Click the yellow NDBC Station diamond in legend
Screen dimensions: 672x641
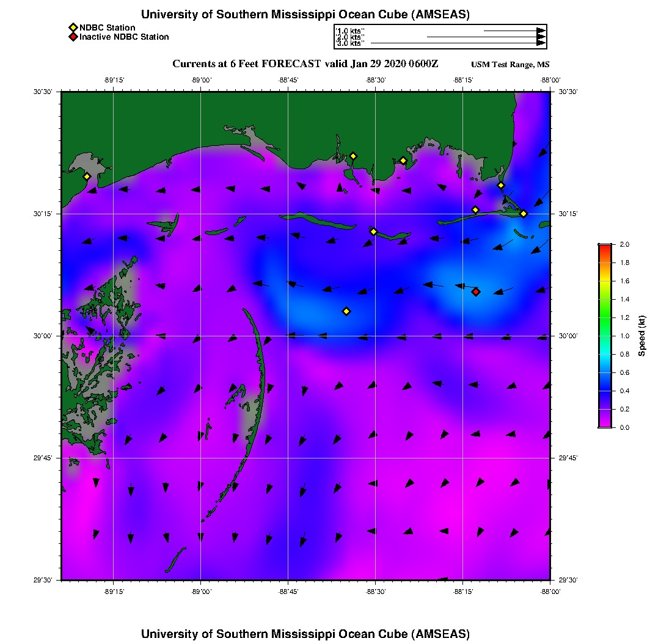pyautogui.click(x=73, y=27)
